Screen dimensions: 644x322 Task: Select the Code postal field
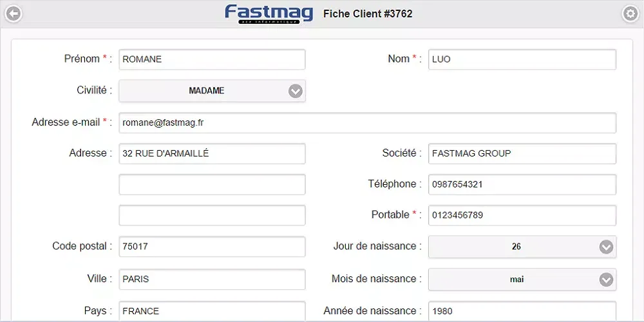212,247
